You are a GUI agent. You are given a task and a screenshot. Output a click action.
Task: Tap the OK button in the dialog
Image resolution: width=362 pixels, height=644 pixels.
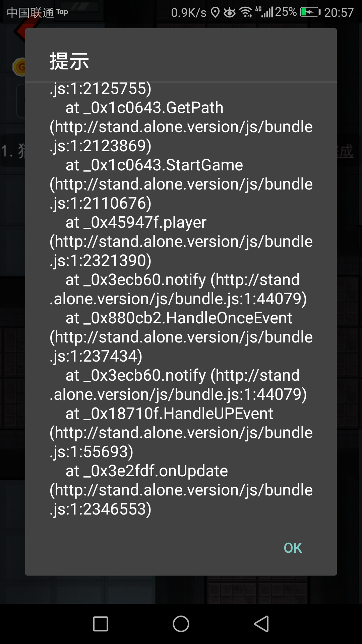click(293, 548)
